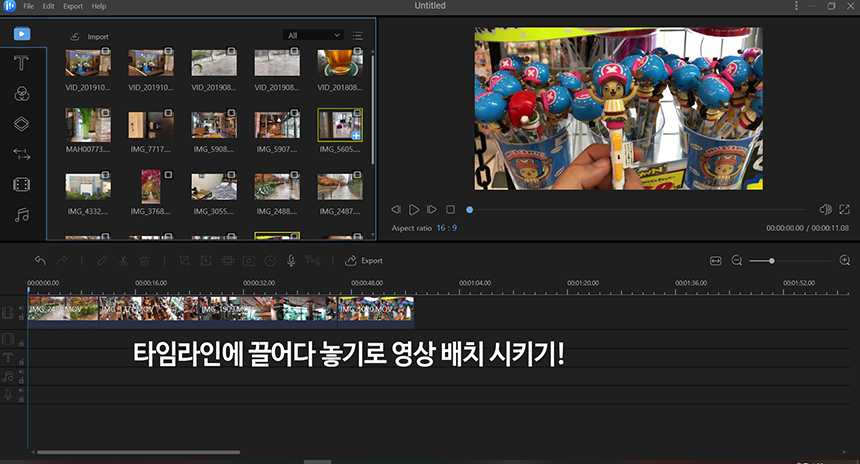Screen dimensions: 860x464
Task: Open the Overlays panel
Action: coord(21,124)
